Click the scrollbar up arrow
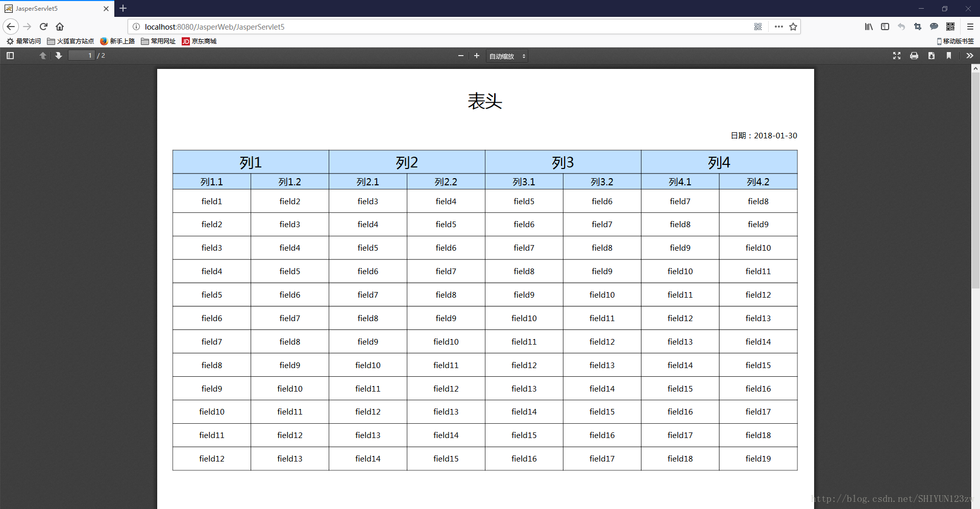Image resolution: width=980 pixels, height=509 pixels. (975, 68)
